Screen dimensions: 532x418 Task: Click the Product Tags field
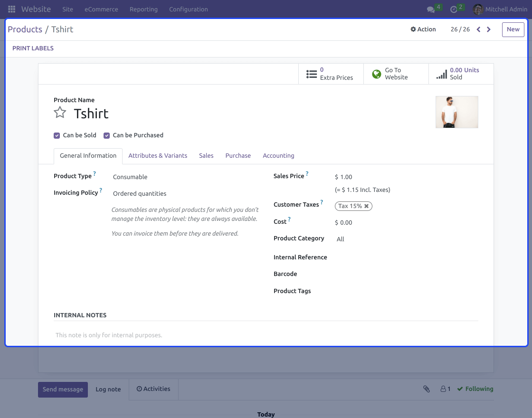click(407, 291)
